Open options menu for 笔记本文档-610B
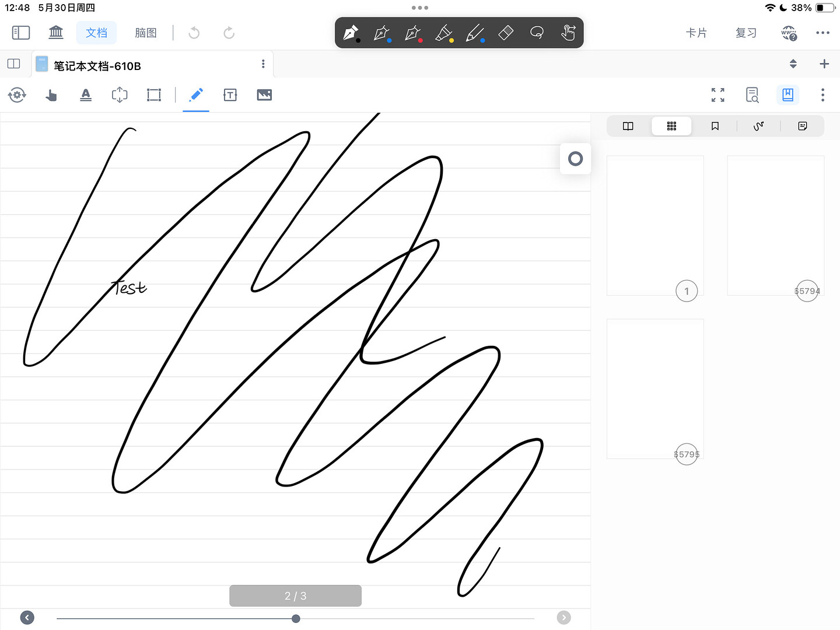Screen dimensions: 840x630 (263, 64)
